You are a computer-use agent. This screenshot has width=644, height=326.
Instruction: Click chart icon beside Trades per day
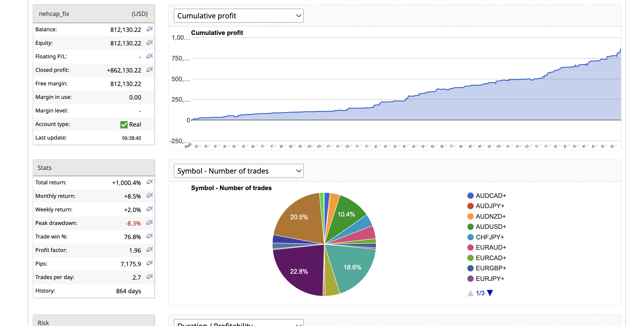point(150,277)
